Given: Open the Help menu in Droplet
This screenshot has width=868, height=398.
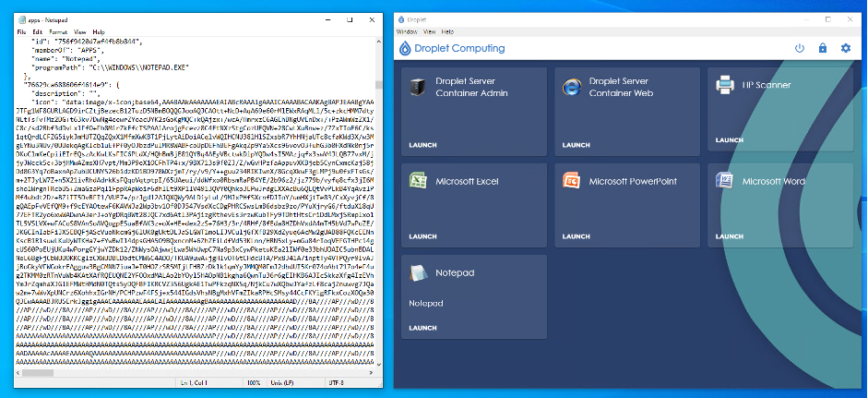Looking at the screenshot, I should [448, 31].
